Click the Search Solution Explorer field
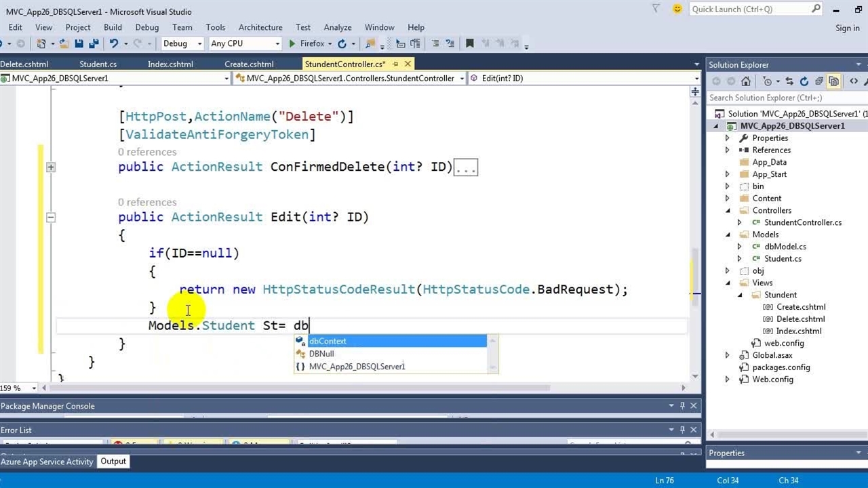Image resolution: width=868 pixels, height=488 pixels. point(780,98)
